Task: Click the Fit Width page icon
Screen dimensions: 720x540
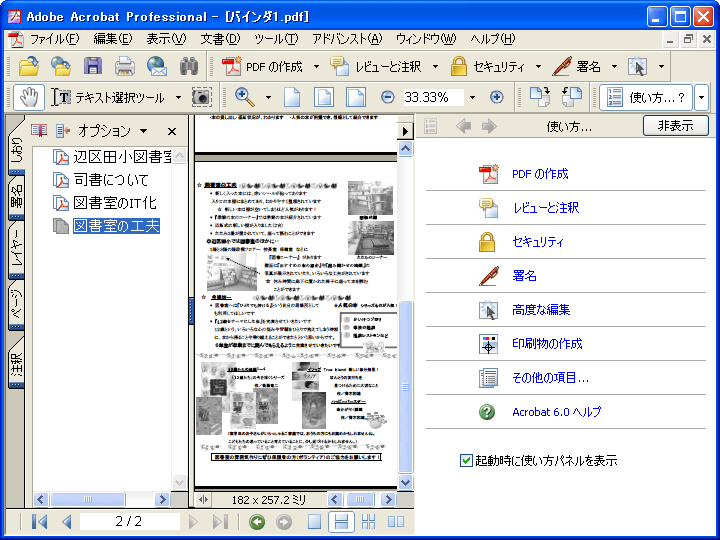Action: point(356,97)
